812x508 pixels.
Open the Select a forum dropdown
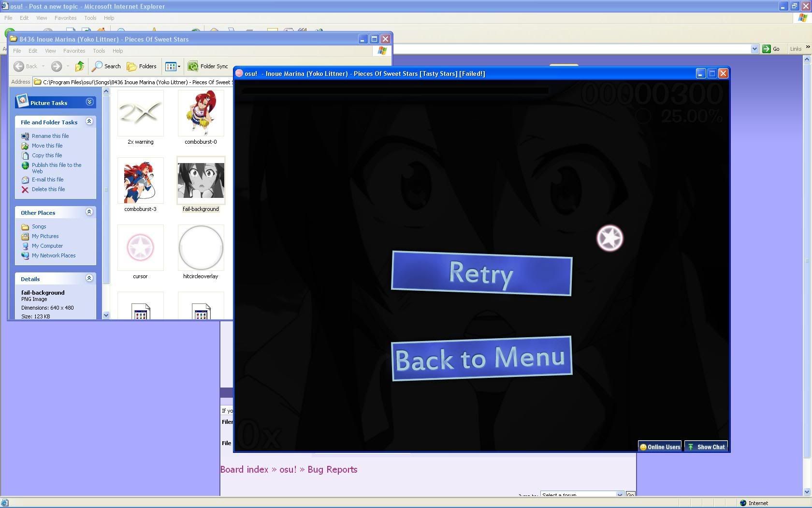[x=582, y=494]
